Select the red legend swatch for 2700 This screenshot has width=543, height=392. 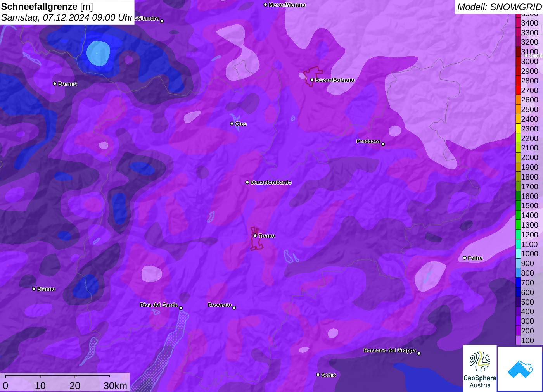[518, 90]
